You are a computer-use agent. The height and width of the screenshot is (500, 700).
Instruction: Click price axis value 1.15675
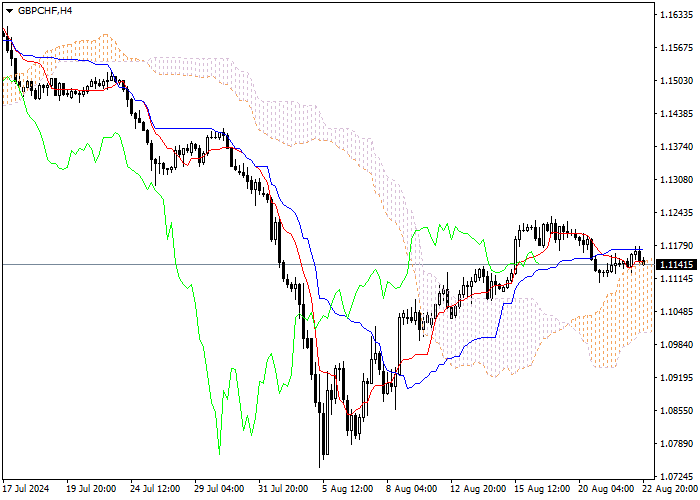pos(676,48)
